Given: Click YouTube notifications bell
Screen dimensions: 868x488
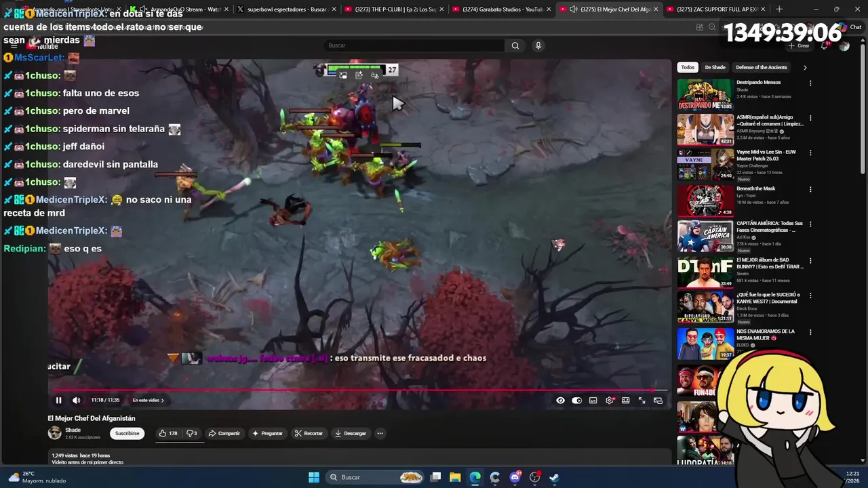Looking at the screenshot, I should pyautogui.click(x=824, y=45).
